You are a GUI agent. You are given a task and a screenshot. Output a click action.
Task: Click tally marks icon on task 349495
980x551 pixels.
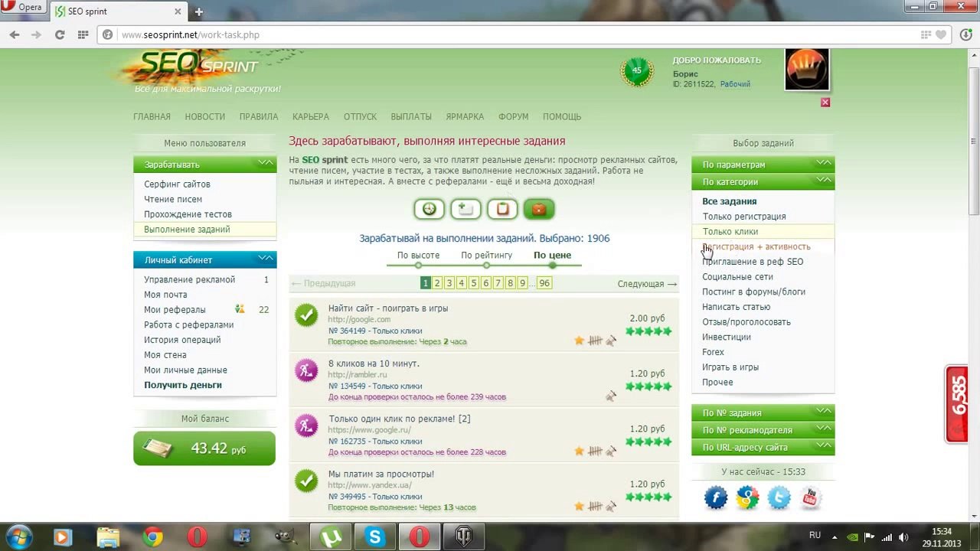[595, 507]
